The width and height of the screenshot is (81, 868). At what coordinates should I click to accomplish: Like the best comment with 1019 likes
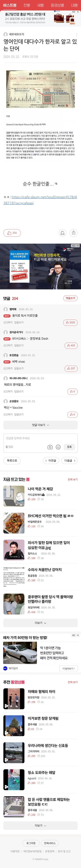[x=70, y=323]
